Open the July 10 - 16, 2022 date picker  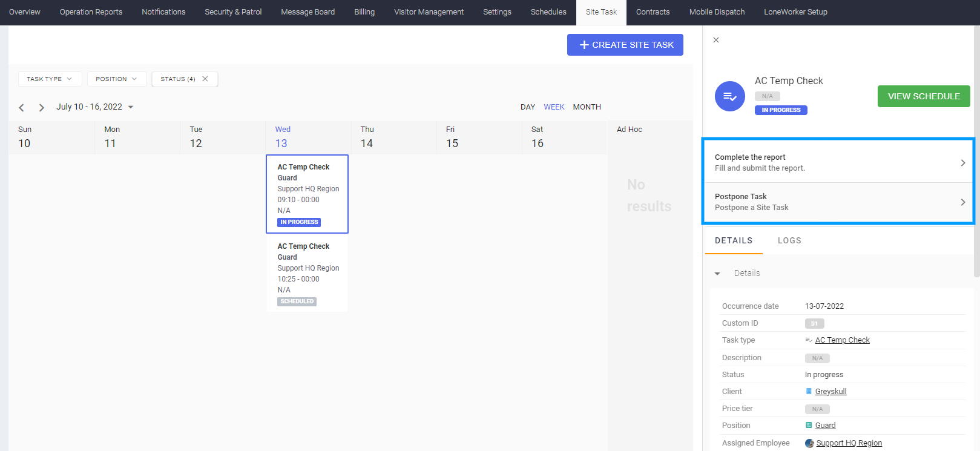[x=94, y=107]
